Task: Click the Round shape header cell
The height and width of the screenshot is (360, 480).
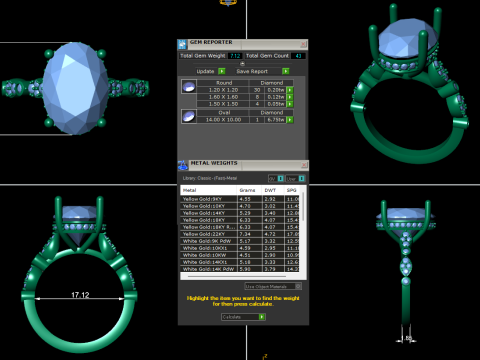Action: pos(224,83)
